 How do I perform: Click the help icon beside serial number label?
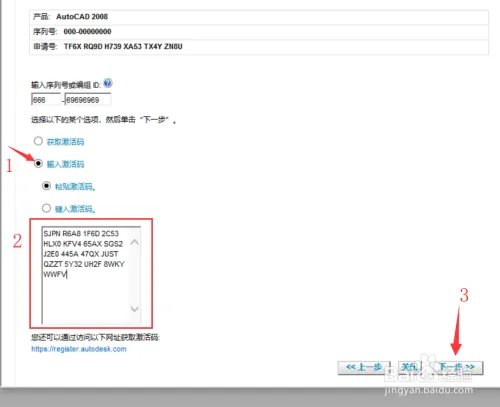click(x=108, y=83)
